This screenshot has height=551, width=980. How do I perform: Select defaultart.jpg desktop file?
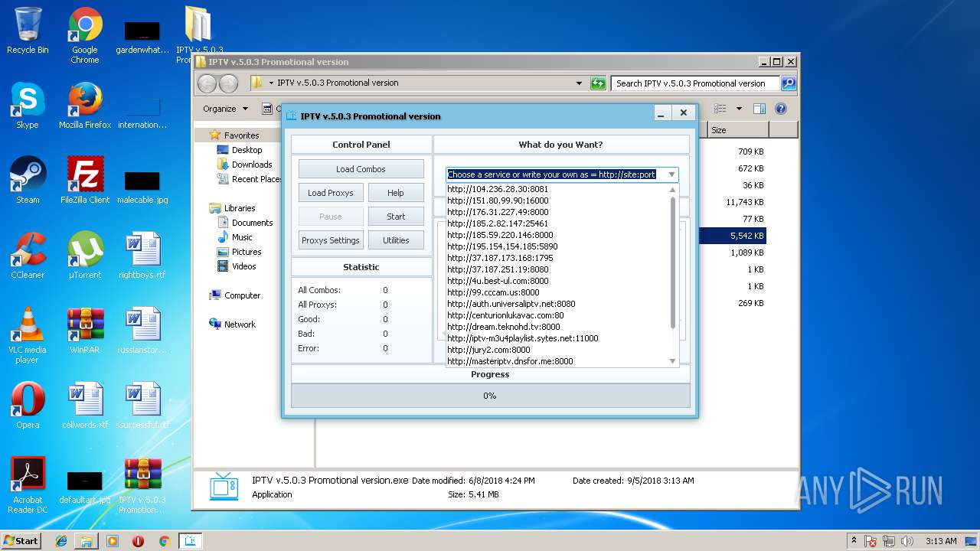point(85,487)
